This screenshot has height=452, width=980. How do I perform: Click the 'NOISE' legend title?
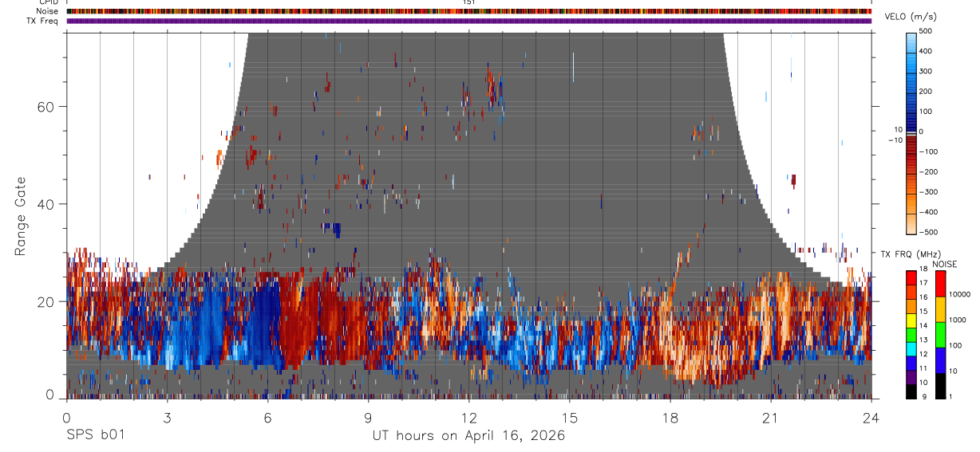point(945,264)
